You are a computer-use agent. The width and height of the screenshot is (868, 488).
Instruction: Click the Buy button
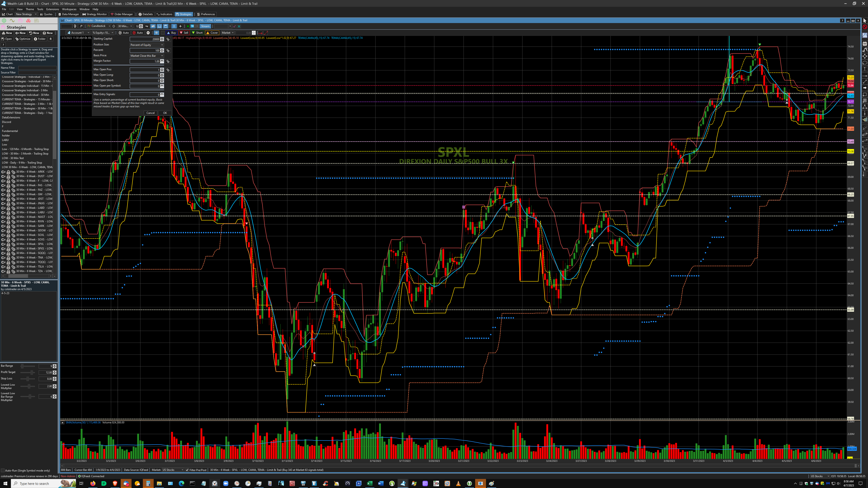tap(172, 33)
